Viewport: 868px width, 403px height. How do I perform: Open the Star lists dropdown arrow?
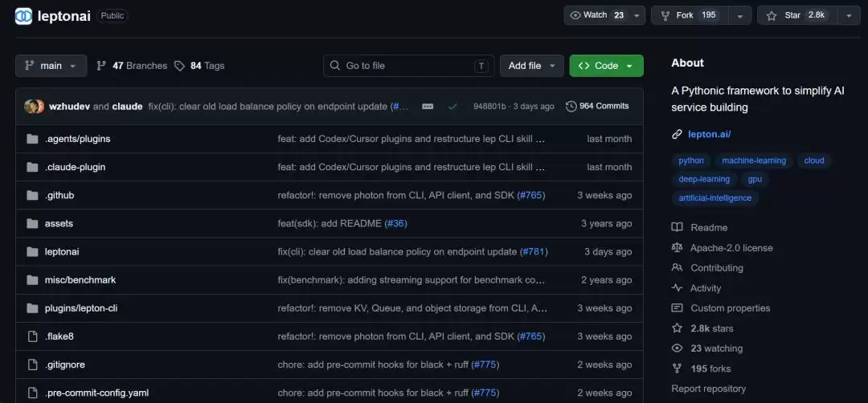tap(849, 15)
